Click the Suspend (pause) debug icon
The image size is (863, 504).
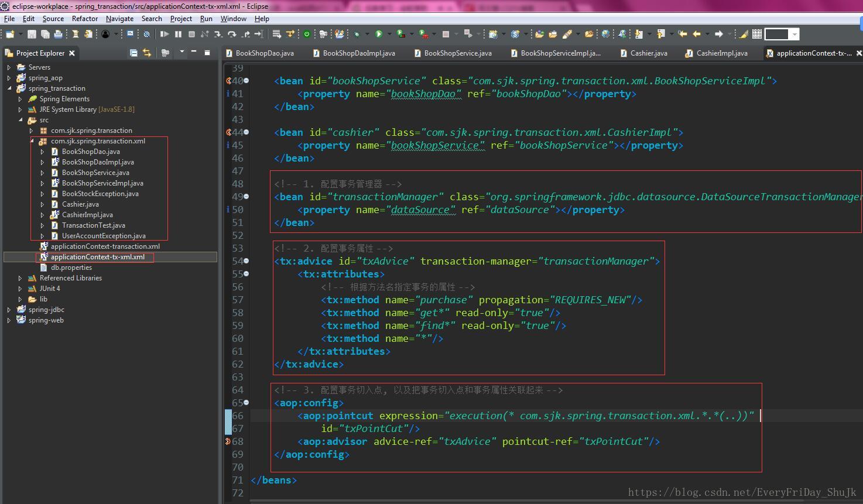point(178,34)
